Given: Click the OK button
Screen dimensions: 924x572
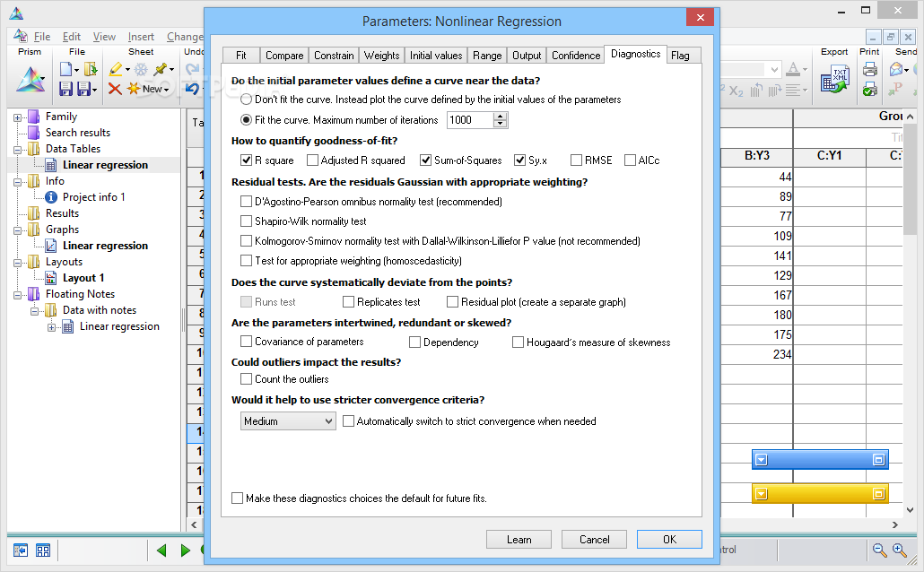Looking at the screenshot, I should coord(669,540).
